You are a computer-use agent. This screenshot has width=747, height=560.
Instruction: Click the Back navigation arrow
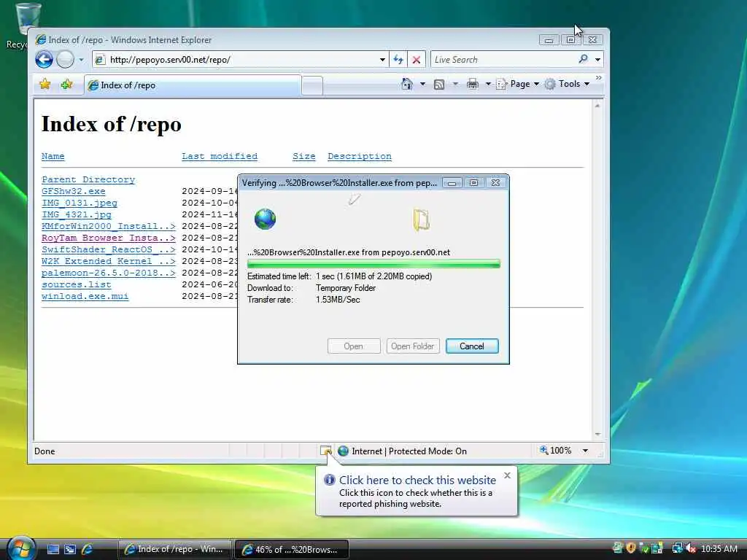pyautogui.click(x=44, y=60)
